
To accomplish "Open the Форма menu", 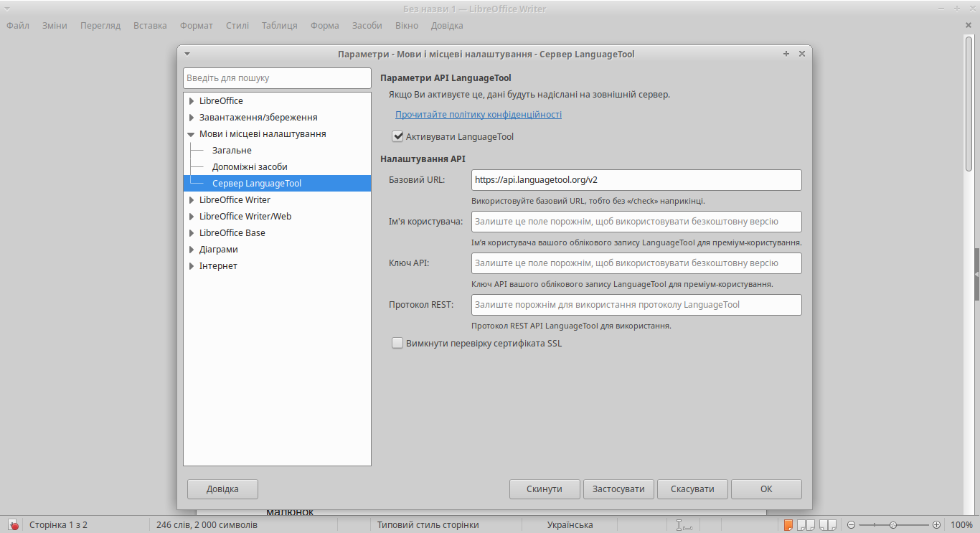I will click(325, 26).
